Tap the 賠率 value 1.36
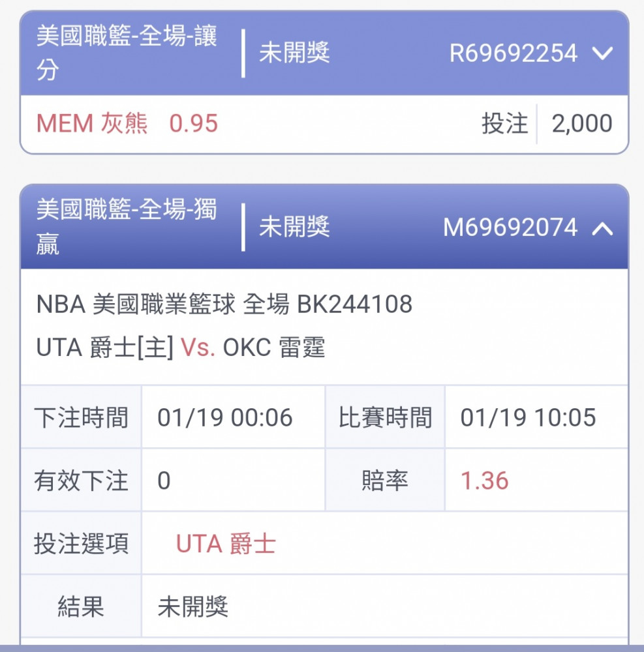This screenshot has height=652, width=644. pos(485,481)
